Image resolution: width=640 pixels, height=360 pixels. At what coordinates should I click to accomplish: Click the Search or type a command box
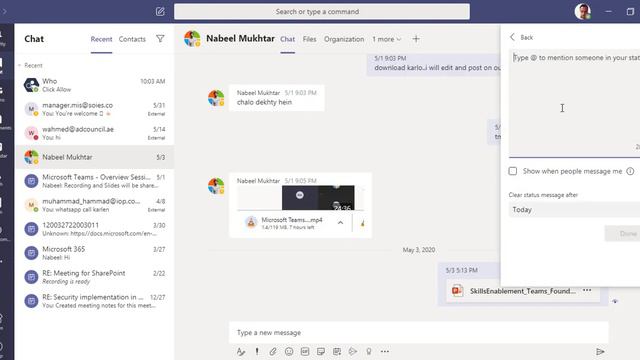coord(322,11)
